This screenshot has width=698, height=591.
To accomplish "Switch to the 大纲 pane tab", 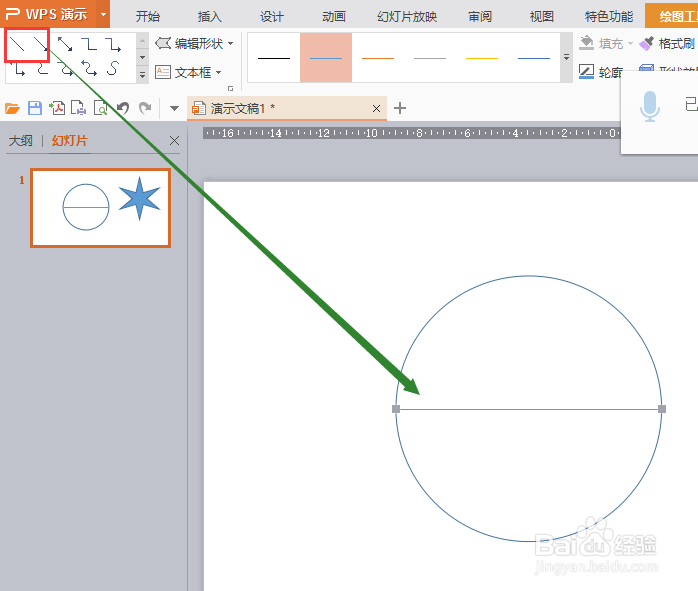I will 20,141.
